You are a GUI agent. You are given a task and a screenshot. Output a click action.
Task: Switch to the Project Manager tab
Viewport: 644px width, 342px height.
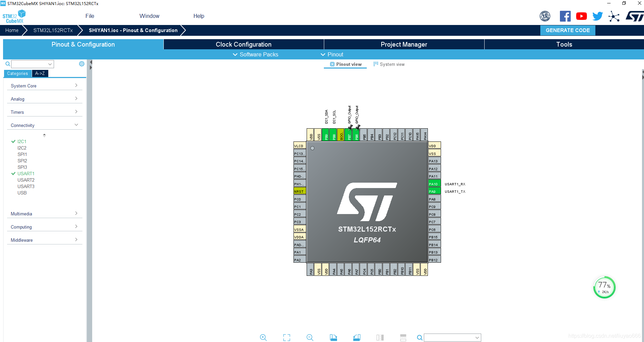[x=404, y=44]
